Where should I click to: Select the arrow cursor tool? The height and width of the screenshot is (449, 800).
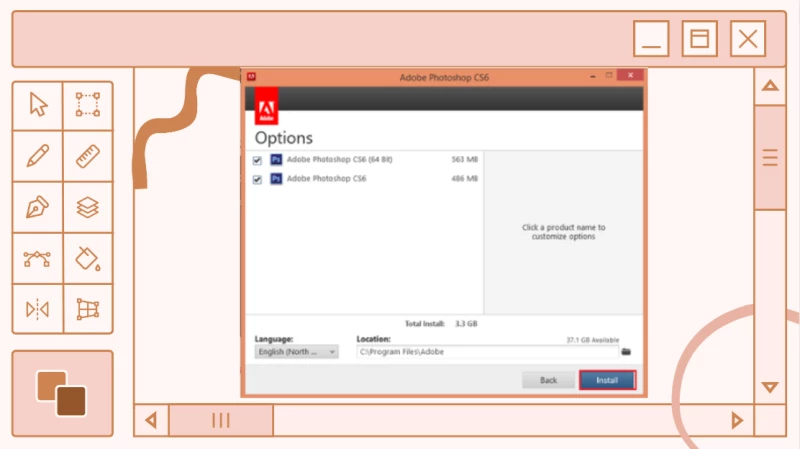(x=38, y=105)
